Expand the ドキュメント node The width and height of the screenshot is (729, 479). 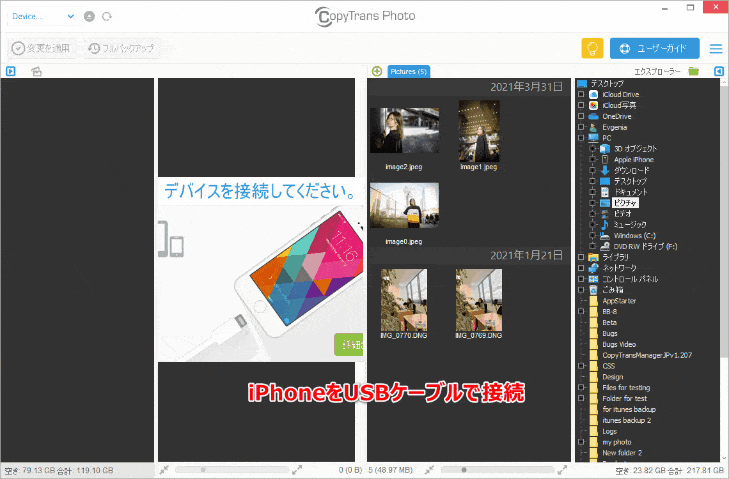click(x=592, y=192)
